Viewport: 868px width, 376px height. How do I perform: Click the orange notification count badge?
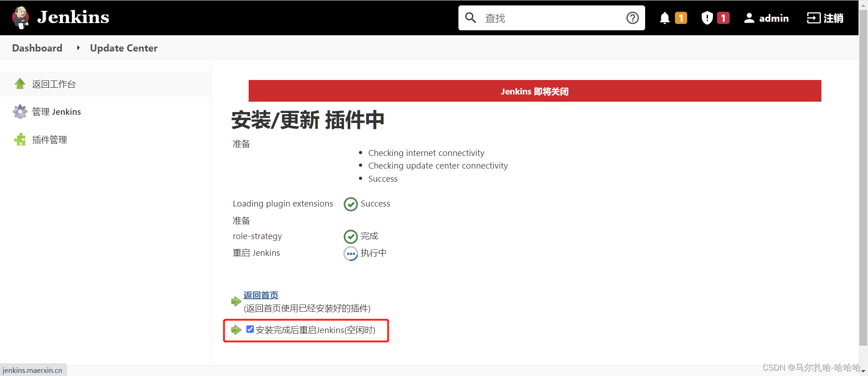681,18
